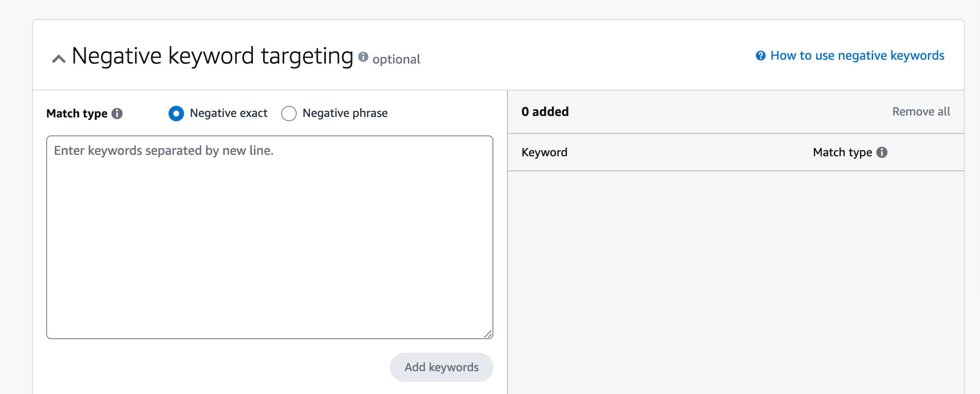
Task: Open the How to use negative keywords link
Action: point(857,55)
